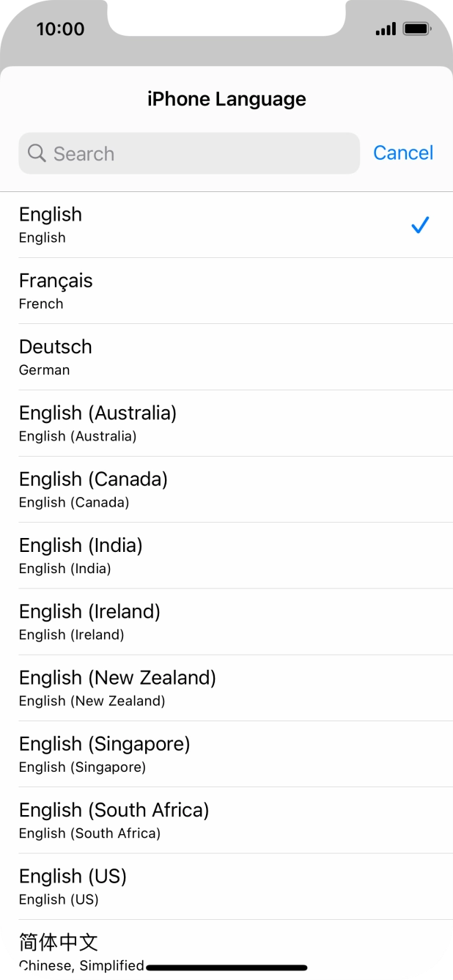Click the home indicator bar at bottom
Viewport: 453px width, 980px height.
pos(226,968)
